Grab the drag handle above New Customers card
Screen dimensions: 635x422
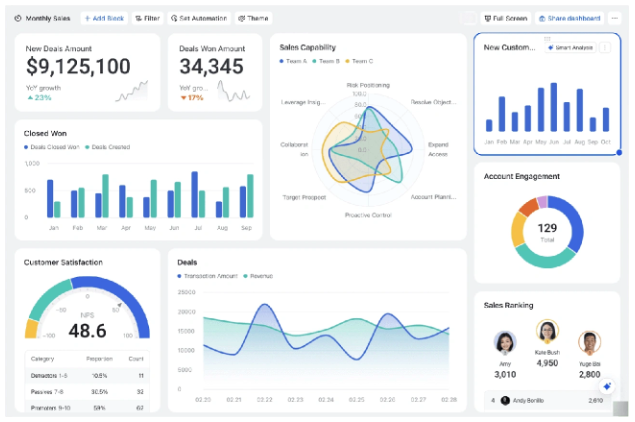(547, 37)
